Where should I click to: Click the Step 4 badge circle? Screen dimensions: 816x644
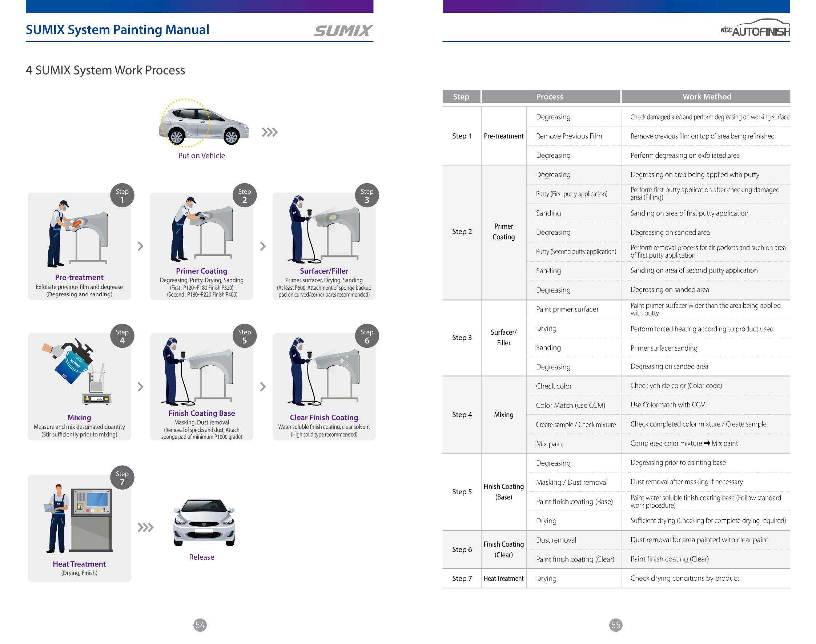[122, 336]
